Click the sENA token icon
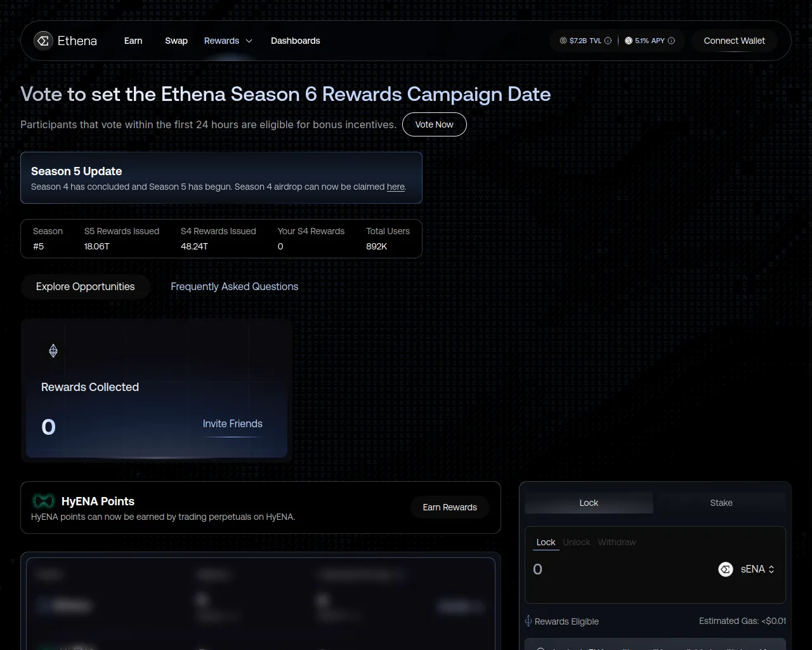This screenshot has width=812, height=650. coord(726,569)
